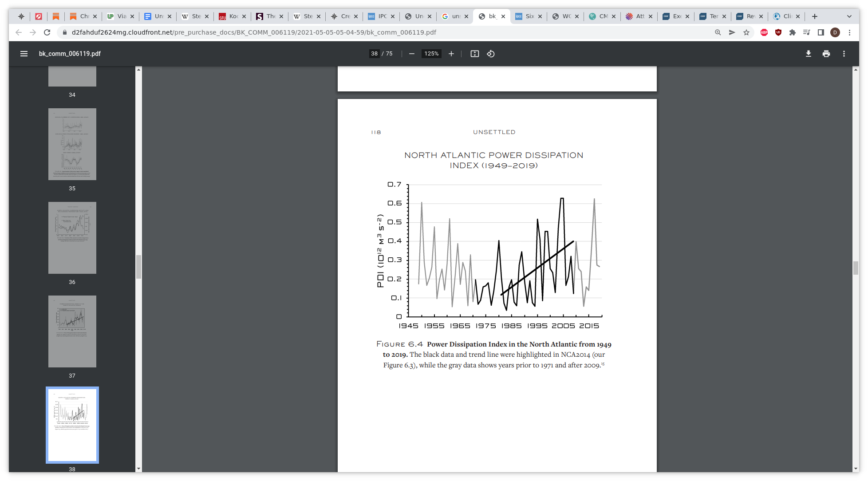The width and height of the screenshot is (868, 481).
Task: Open the Extensions puzzle icon
Action: [x=793, y=32]
